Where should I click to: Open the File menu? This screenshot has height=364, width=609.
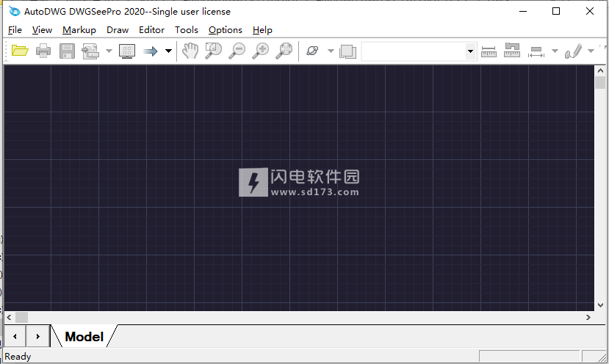click(15, 30)
